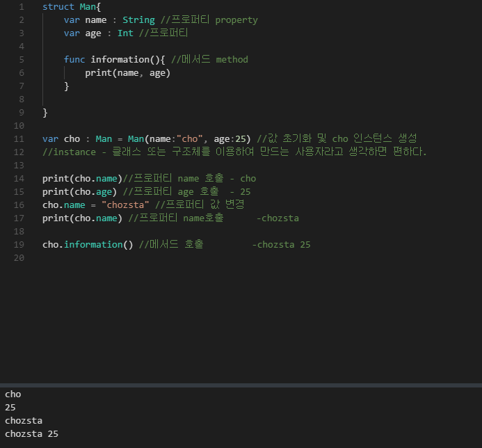Click the 'chozsta 25' output line in console
The image size is (482, 448).
(x=32, y=434)
